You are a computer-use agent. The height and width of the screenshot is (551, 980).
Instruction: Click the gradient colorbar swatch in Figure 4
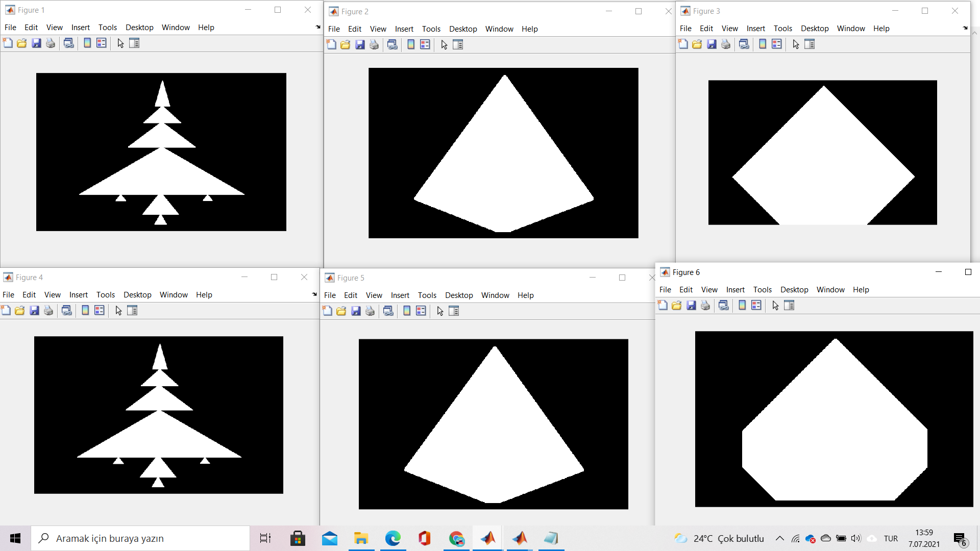(x=85, y=310)
